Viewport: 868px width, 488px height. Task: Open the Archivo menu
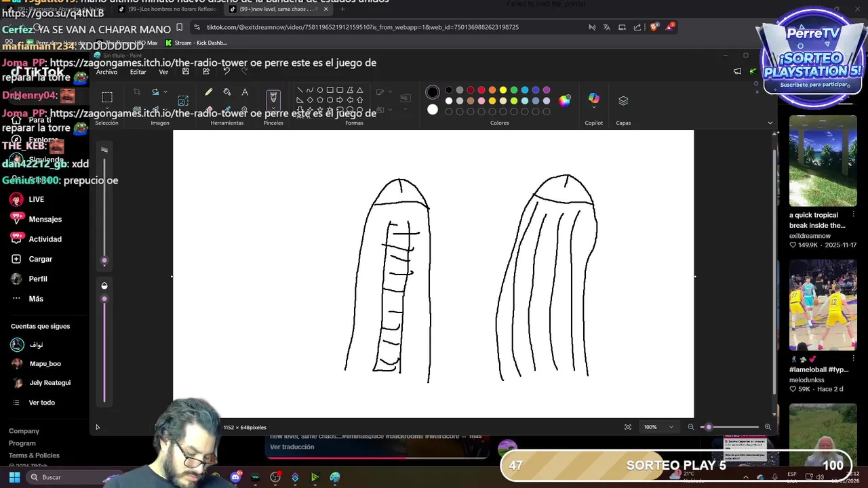pyautogui.click(x=106, y=72)
